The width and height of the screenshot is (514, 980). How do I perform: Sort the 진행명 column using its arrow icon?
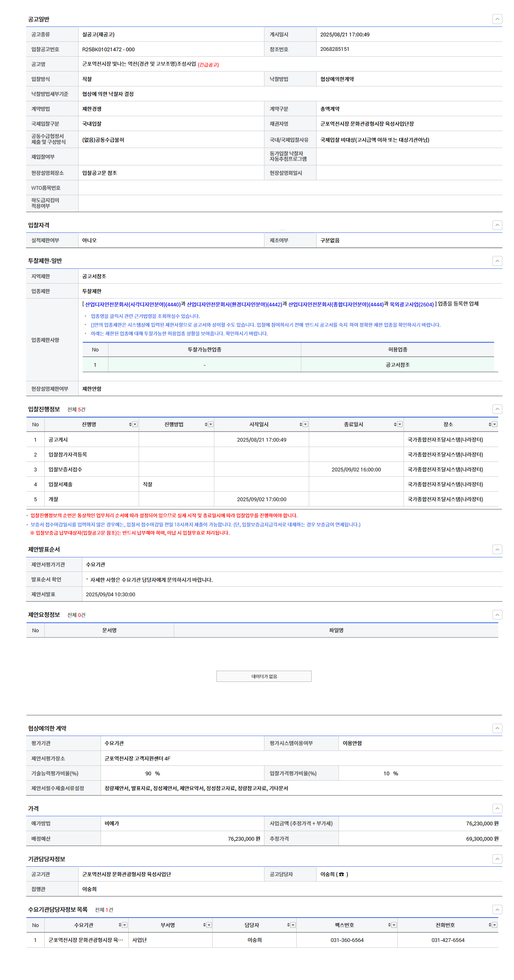point(130,424)
